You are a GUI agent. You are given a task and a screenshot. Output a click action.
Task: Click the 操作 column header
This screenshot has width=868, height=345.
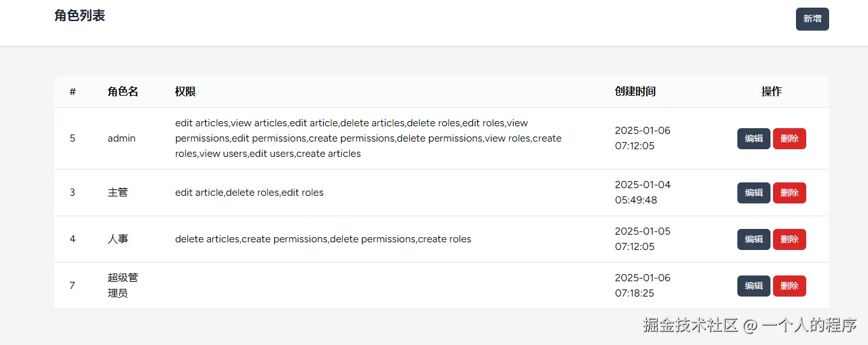771,92
